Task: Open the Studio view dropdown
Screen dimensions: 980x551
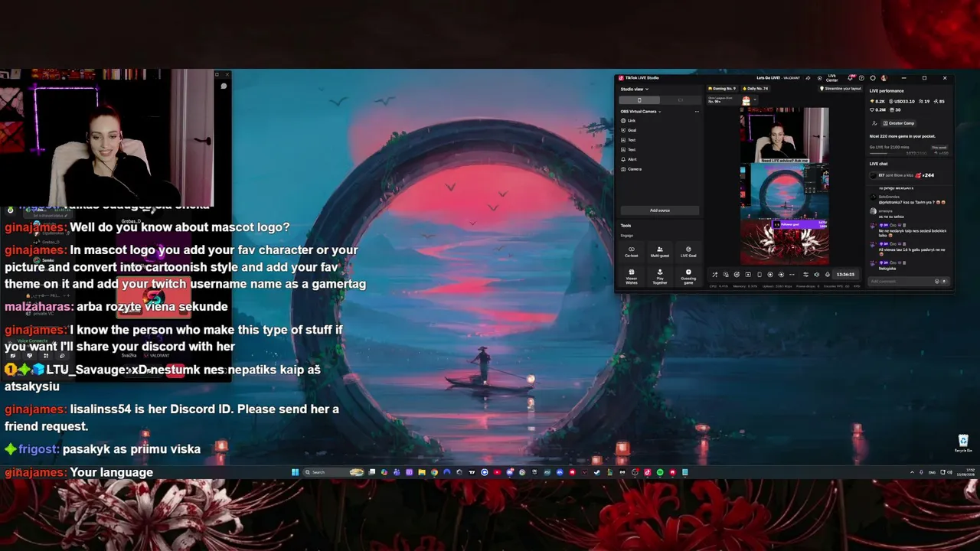Action: (635, 89)
